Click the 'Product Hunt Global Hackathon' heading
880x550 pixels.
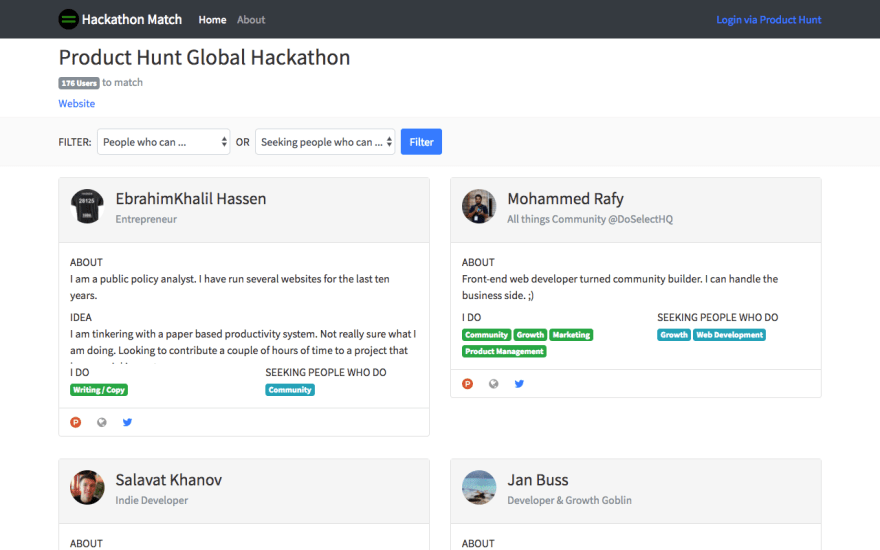click(x=204, y=57)
